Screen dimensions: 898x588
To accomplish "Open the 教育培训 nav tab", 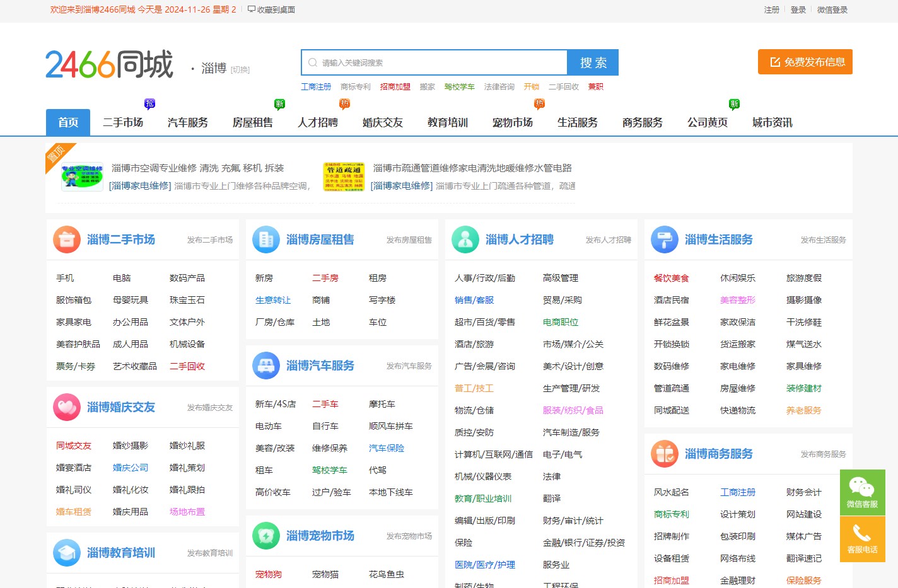I will [x=448, y=122].
